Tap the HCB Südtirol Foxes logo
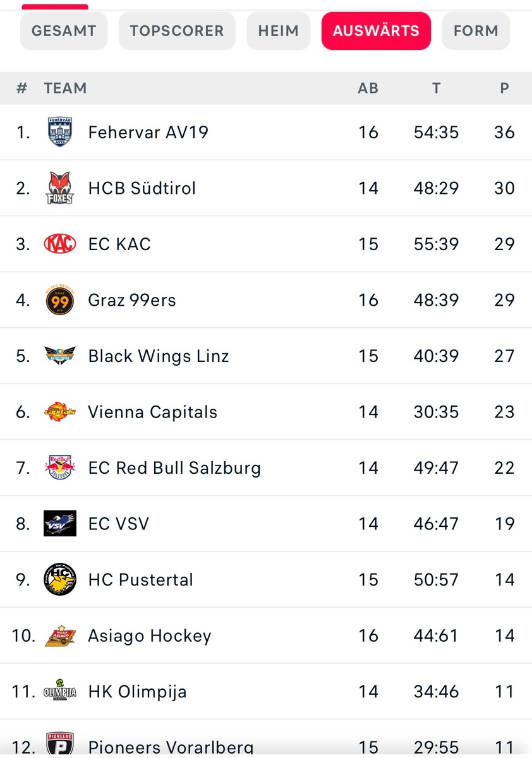Viewport: 532px width, 758px height. (x=60, y=188)
